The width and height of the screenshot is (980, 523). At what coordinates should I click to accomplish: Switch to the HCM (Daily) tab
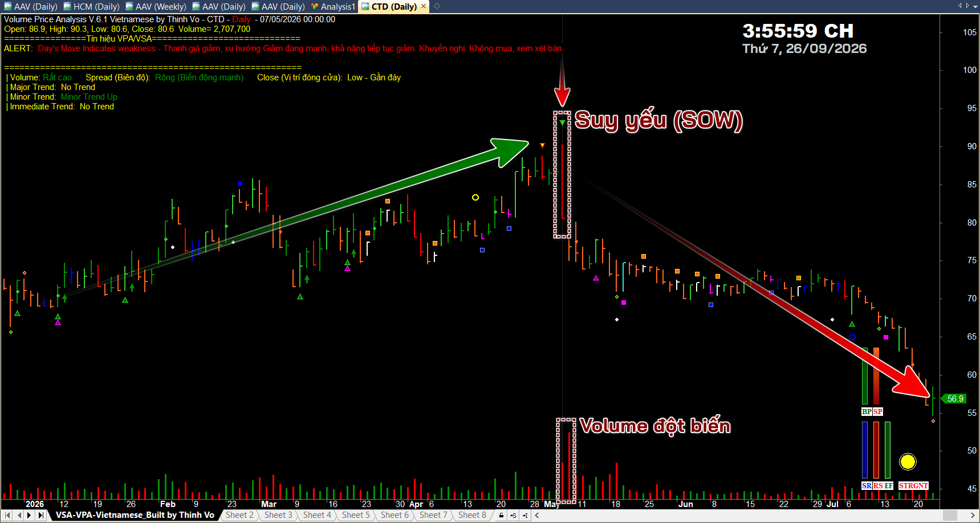[x=91, y=6]
